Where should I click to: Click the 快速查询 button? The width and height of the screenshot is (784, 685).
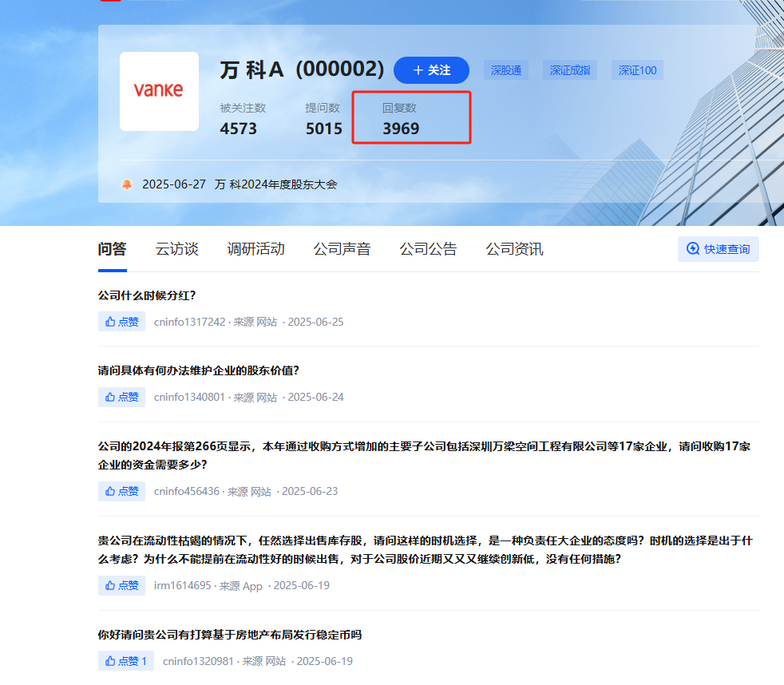pyautogui.click(x=718, y=248)
